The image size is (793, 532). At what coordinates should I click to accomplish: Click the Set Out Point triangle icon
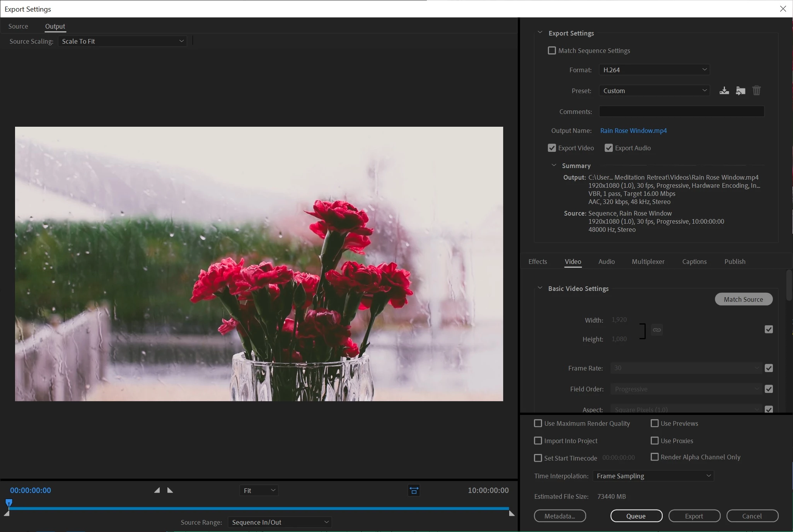click(x=170, y=490)
